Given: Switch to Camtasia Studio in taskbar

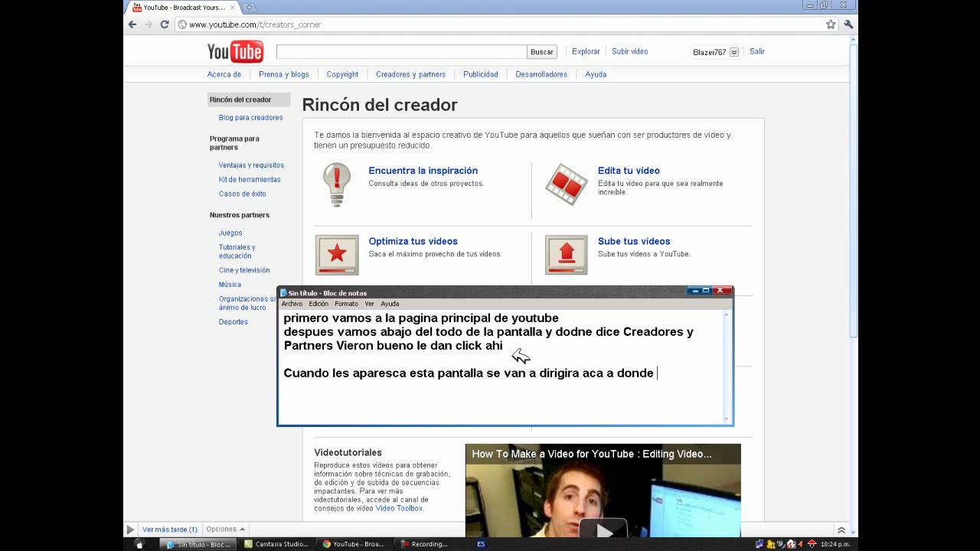Looking at the screenshot, I should coord(276,544).
